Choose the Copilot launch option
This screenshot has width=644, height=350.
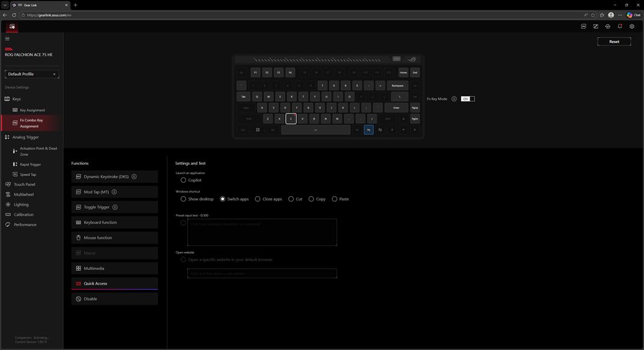coord(184,180)
